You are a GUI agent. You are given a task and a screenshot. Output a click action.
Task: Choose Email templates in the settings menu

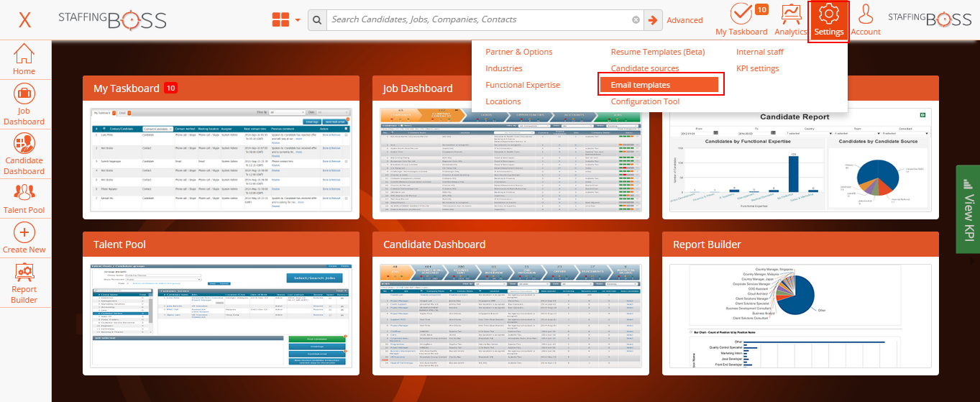pos(659,85)
